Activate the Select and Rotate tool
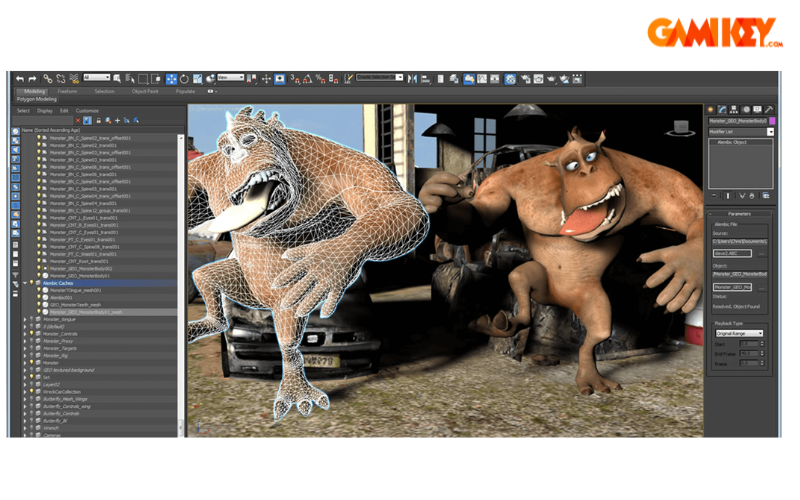800x500 pixels. click(184, 79)
